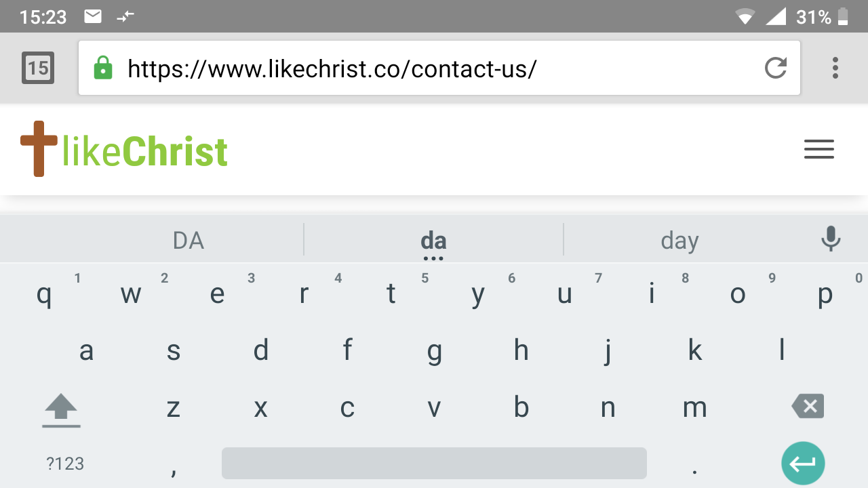Choose the "day" word suggestion

tap(679, 241)
